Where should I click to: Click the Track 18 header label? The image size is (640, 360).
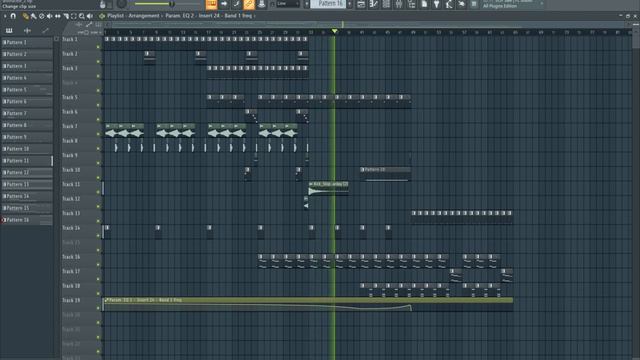tap(71, 286)
